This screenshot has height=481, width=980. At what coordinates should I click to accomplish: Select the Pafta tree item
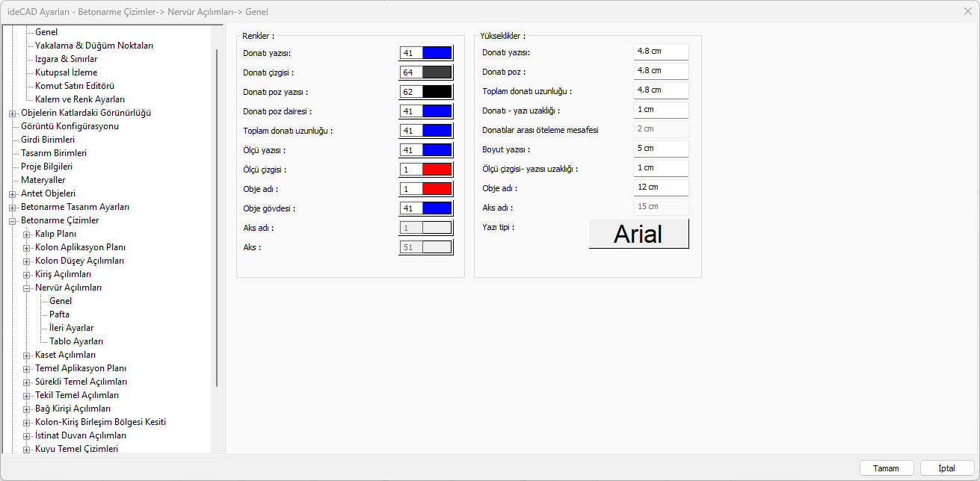[60, 314]
